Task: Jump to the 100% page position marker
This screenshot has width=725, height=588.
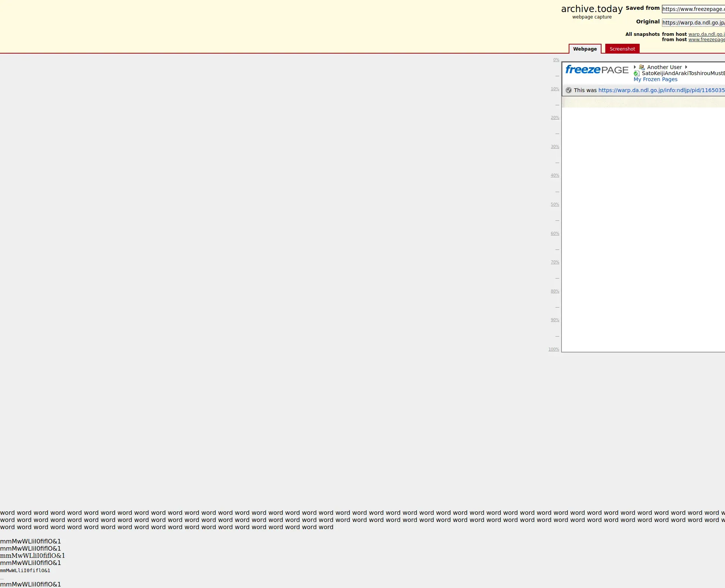Action: point(554,349)
